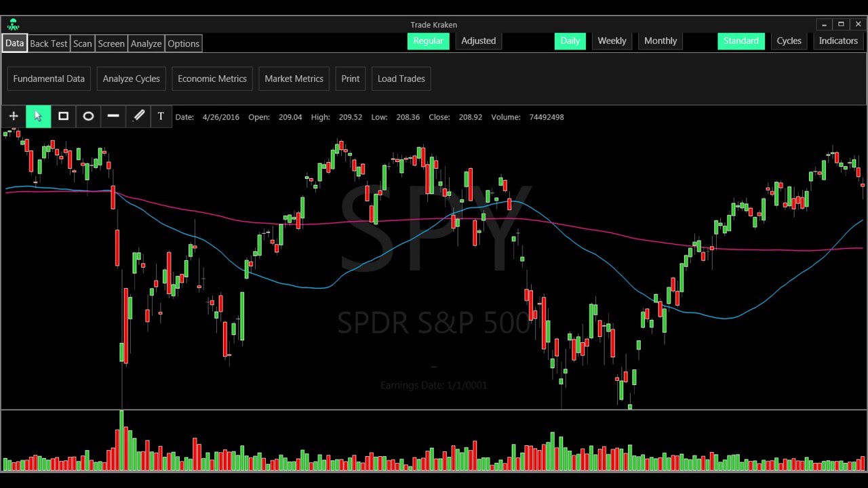Click the Analyze Cycles button

tap(132, 79)
